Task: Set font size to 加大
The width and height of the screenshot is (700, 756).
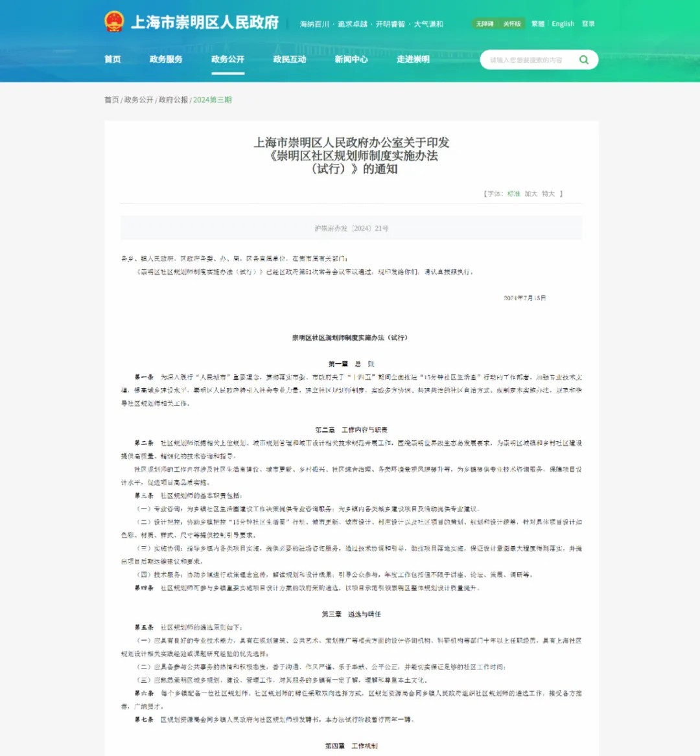Action: point(531,194)
